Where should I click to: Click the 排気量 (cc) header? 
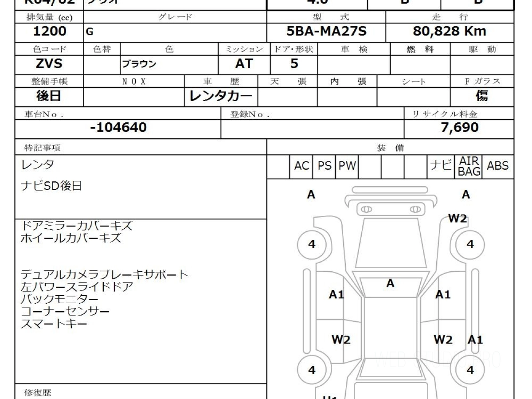(49, 17)
